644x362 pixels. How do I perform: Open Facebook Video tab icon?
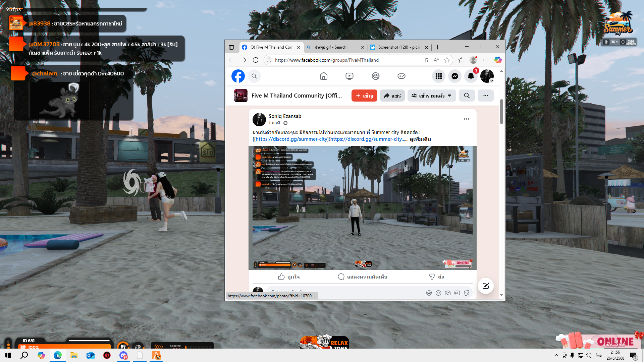pyautogui.click(x=349, y=76)
